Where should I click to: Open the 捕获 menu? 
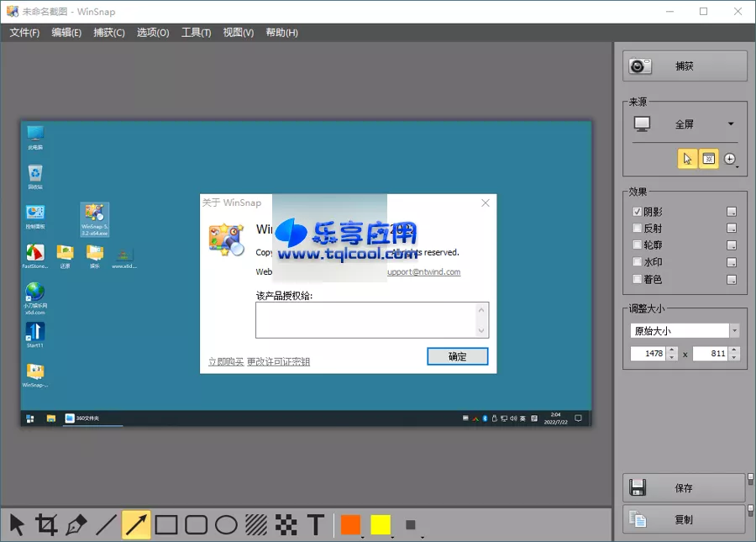110,33
